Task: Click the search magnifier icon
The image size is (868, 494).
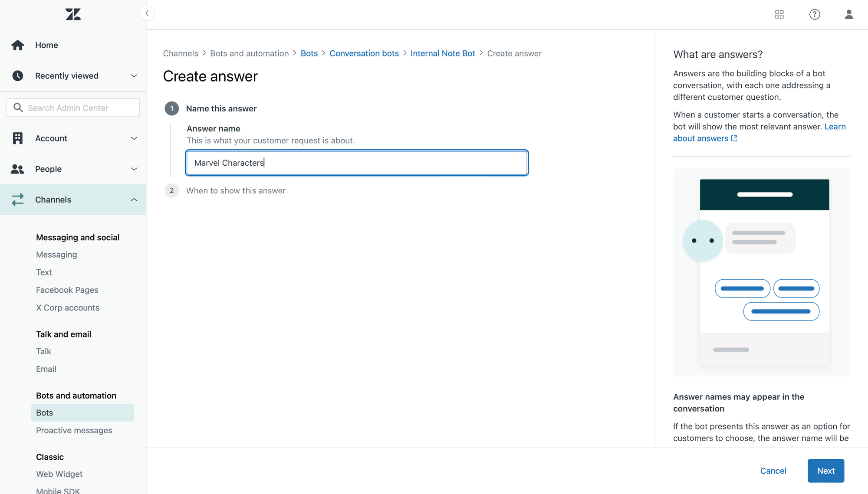Action: [x=18, y=108]
